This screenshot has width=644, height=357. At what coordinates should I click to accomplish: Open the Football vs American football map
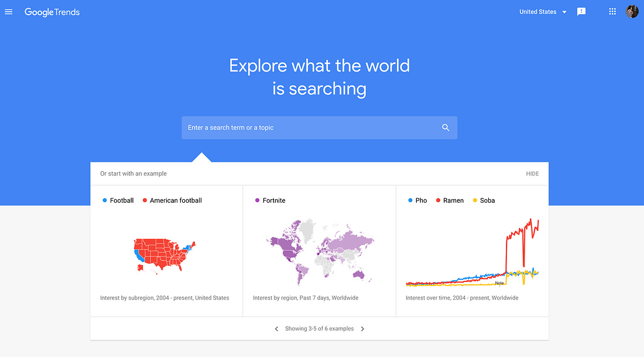tap(166, 251)
